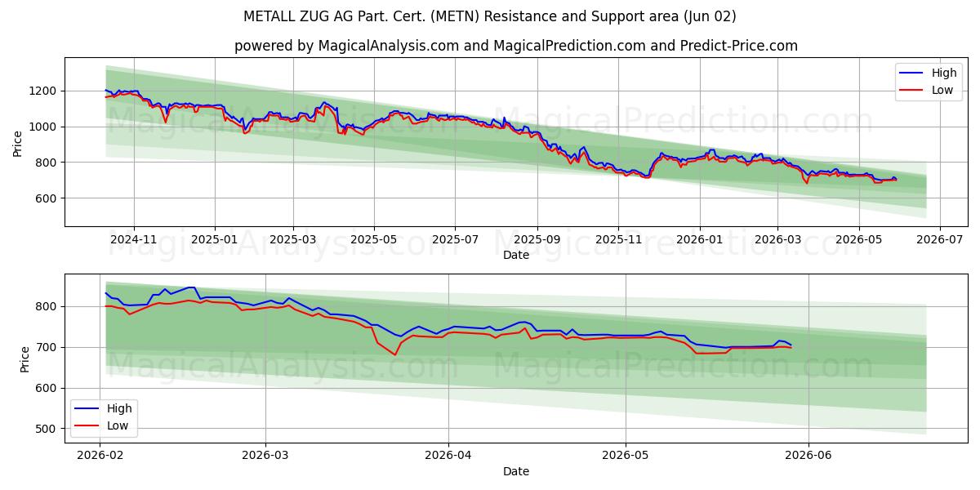Click the 2025-03 tick label
Viewport: 980px width, 490px height.
pos(293,239)
